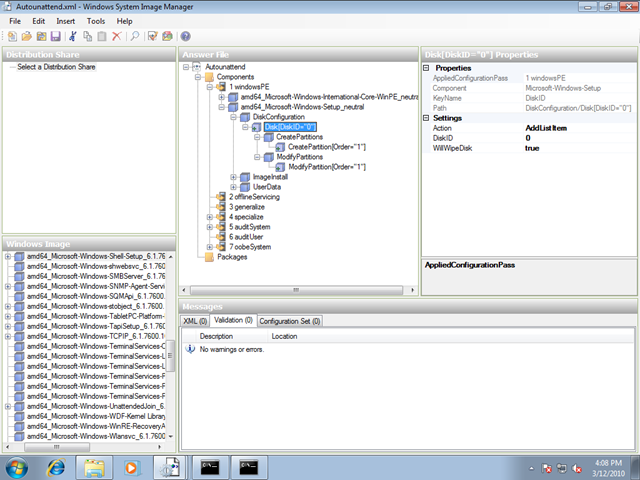
Task: Open the Windows Start menu
Action: coord(16,468)
